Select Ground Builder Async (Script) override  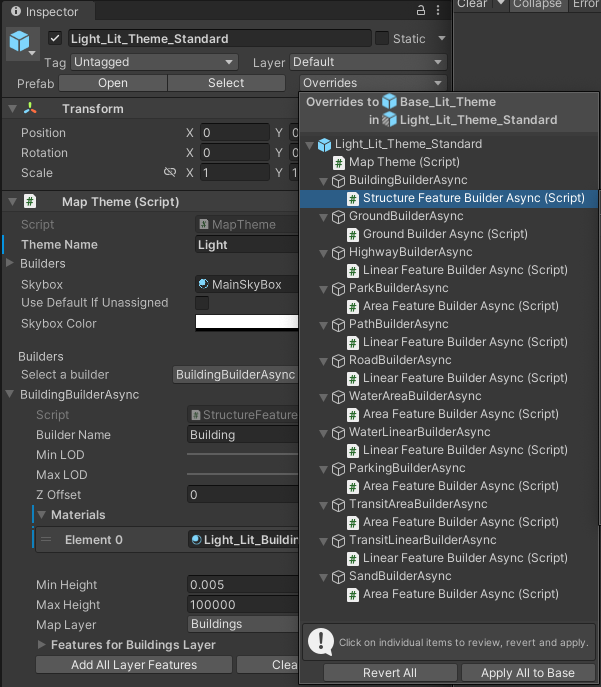point(449,234)
